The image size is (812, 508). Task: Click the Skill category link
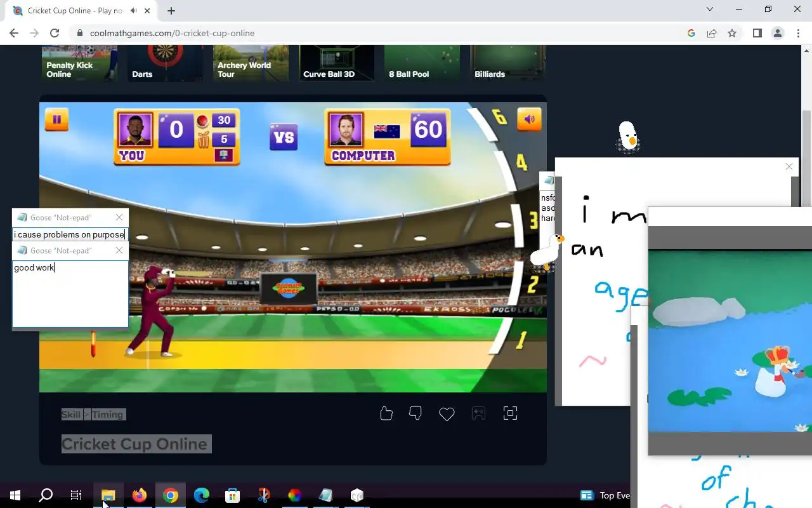tap(71, 415)
